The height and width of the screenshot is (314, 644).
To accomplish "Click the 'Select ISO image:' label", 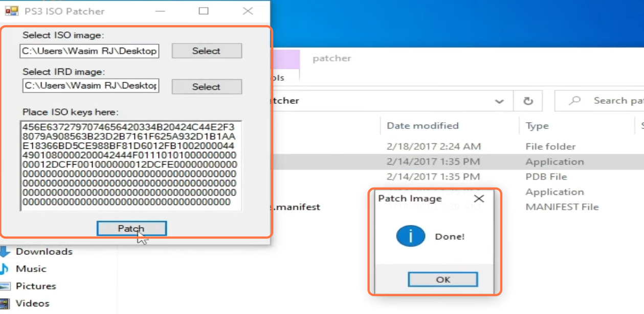I will click(63, 35).
